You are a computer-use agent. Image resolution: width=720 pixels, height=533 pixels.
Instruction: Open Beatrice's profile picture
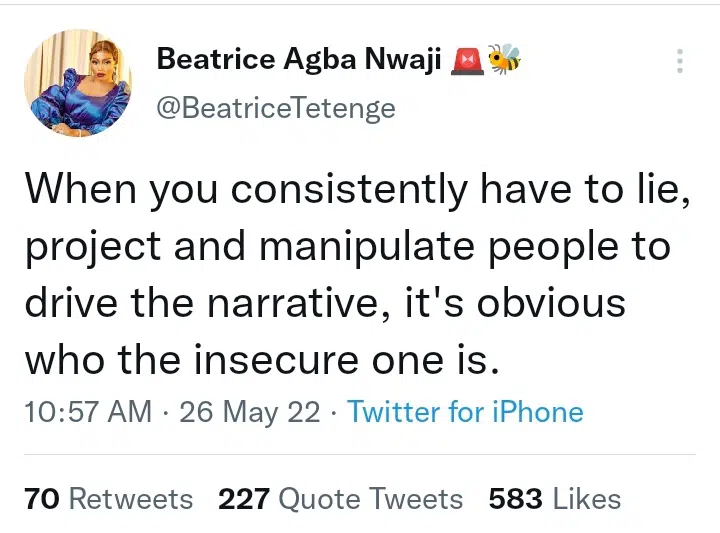pos(78,83)
